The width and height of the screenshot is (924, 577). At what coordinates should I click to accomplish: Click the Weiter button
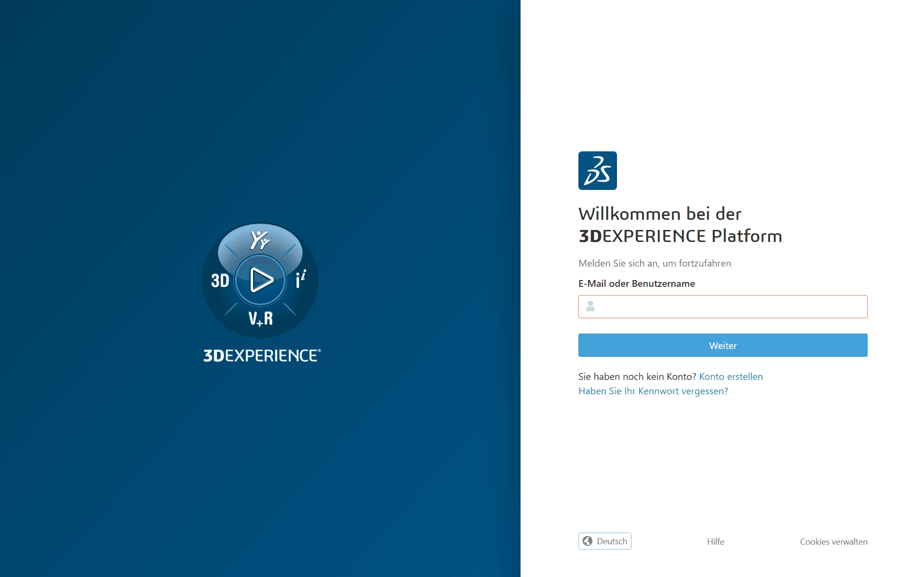(x=723, y=345)
